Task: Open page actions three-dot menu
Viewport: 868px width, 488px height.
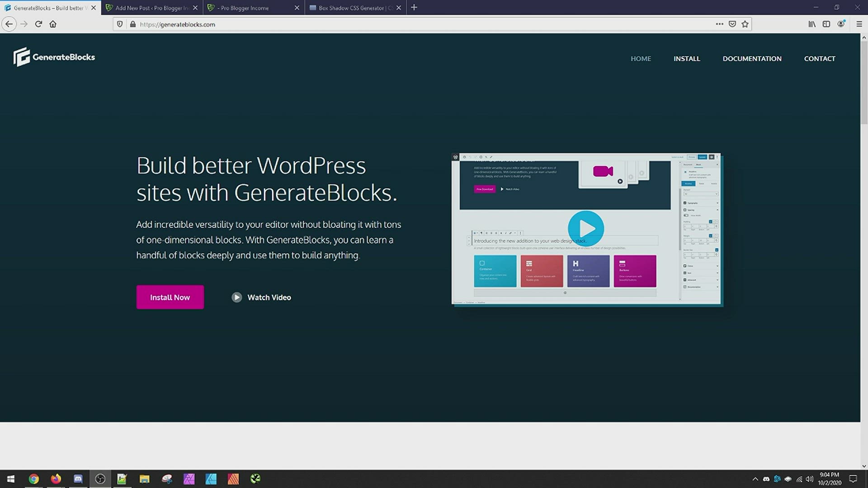Action: (719, 24)
